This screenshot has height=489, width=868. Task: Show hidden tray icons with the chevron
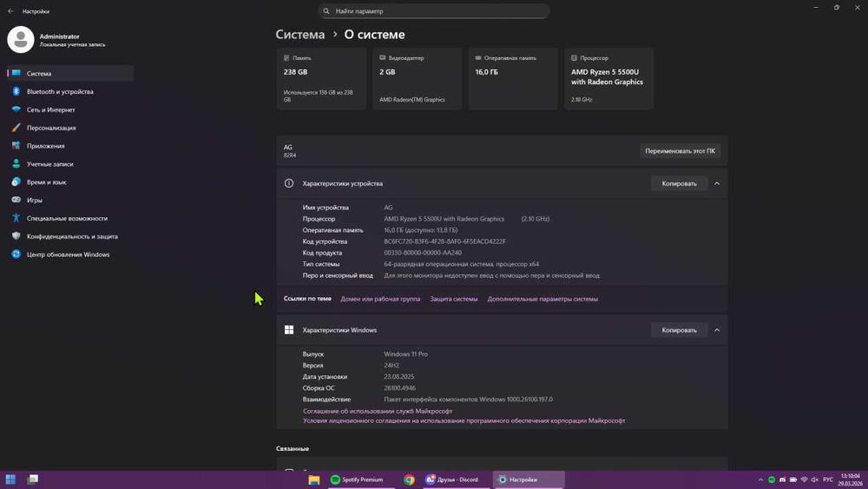tap(760, 479)
